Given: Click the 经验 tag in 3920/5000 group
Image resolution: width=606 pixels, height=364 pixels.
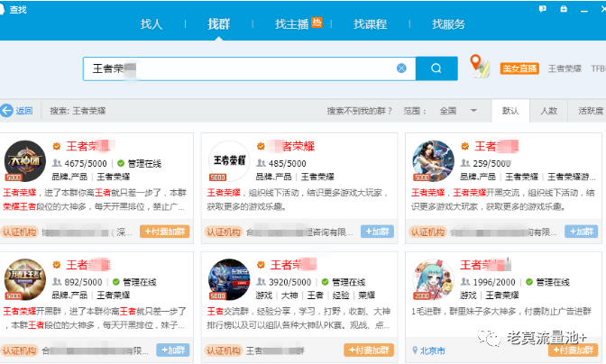Looking at the screenshot, I should pyautogui.click(x=341, y=296).
